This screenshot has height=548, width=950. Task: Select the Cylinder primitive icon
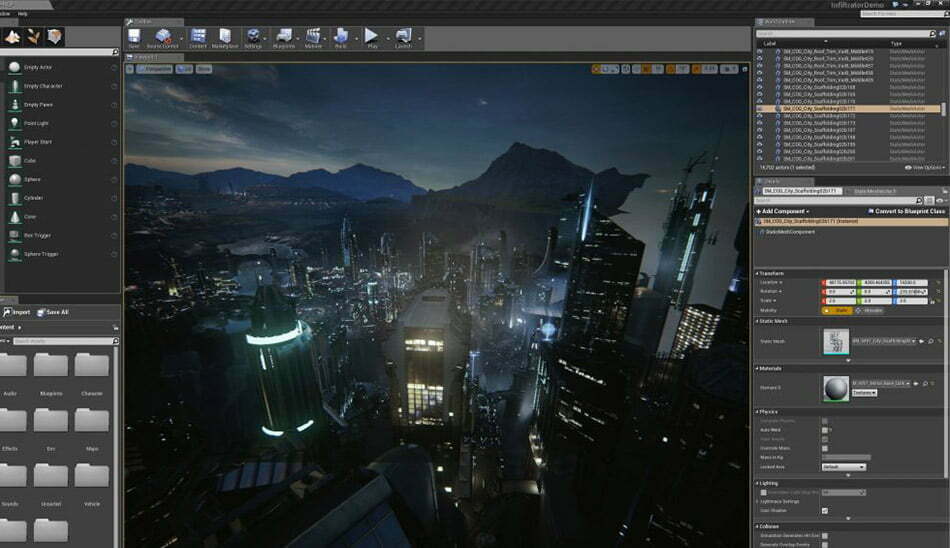pyautogui.click(x=15, y=198)
